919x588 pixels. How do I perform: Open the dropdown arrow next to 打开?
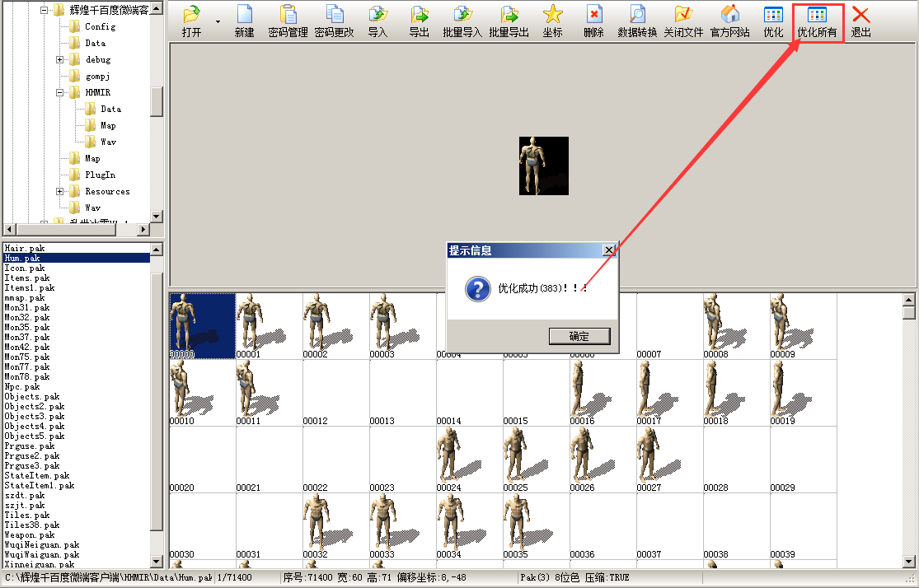(x=218, y=21)
